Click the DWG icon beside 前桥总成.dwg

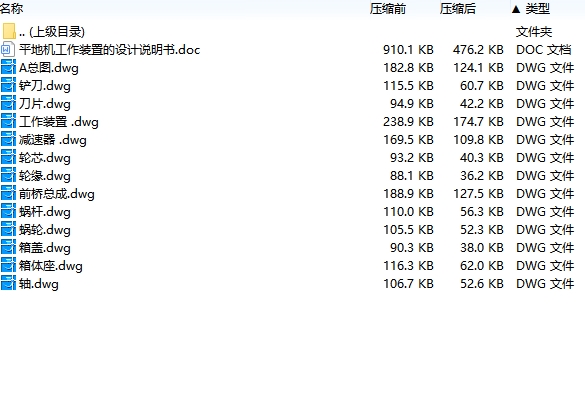tap(8, 193)
